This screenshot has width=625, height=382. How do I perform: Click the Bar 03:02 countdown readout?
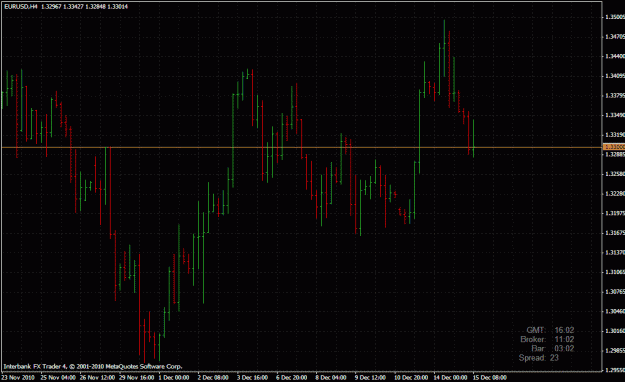(x=553, y=349)
